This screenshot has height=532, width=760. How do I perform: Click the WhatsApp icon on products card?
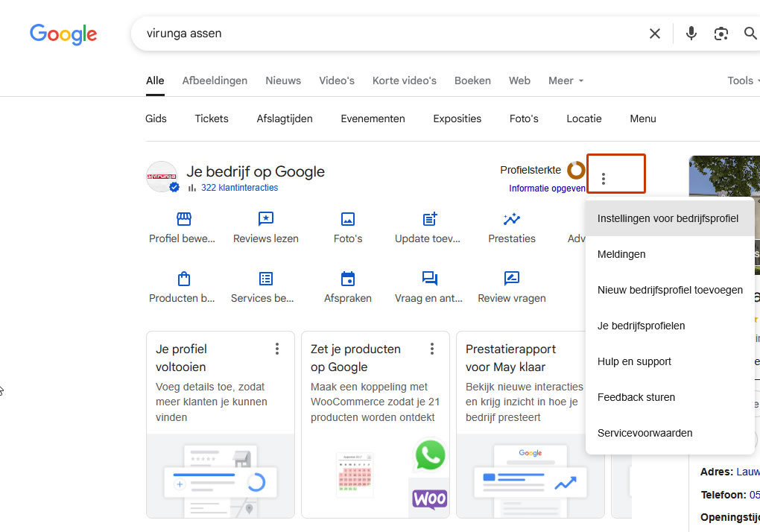[x=430, y=455]
